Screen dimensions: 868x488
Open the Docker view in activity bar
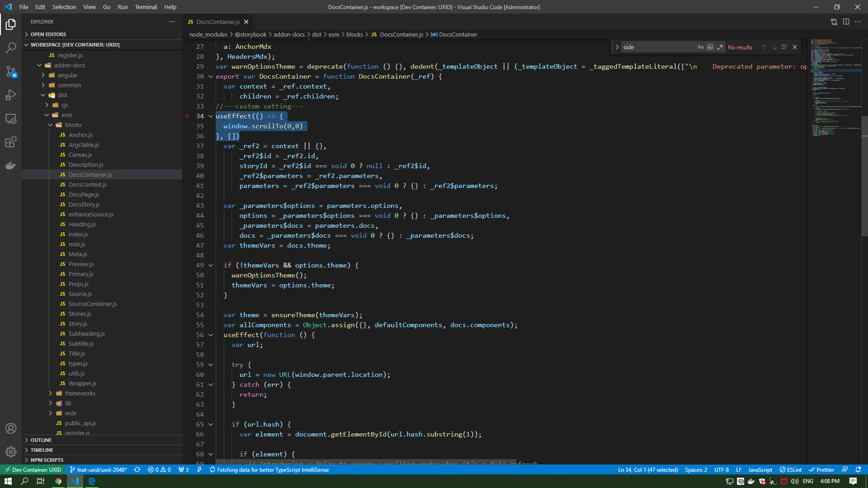pos(11,165)
